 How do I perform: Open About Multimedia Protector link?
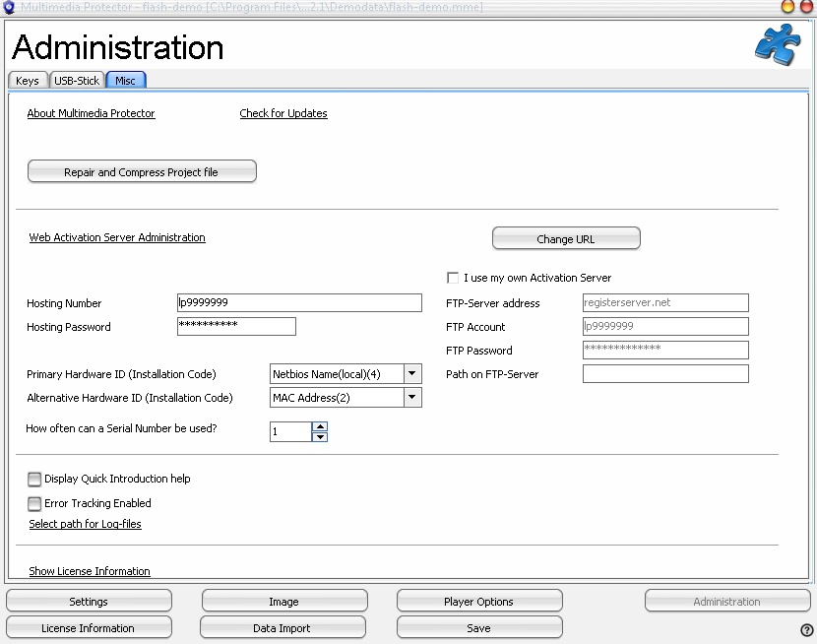pos(91,114)
